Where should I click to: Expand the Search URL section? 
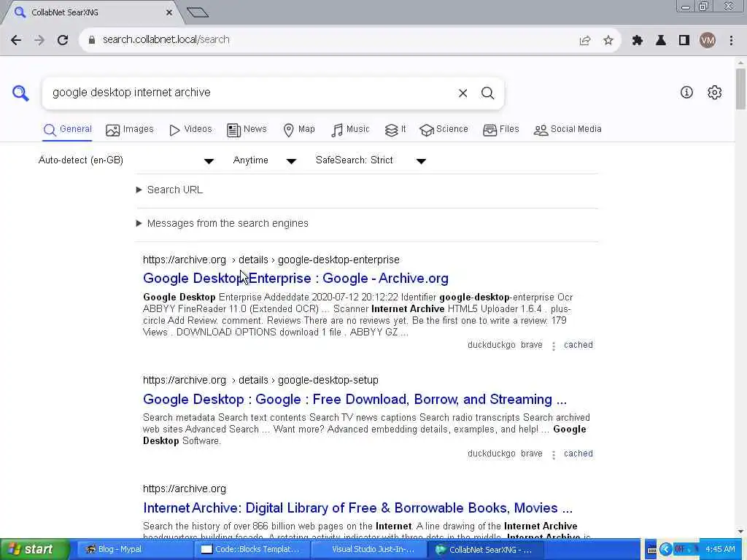(169, 190)
